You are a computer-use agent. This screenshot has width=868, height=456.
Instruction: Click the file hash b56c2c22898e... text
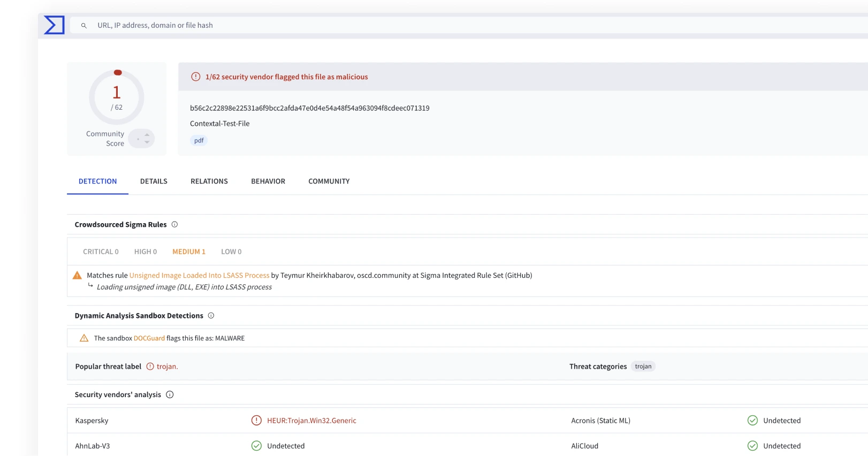[310, 108]
